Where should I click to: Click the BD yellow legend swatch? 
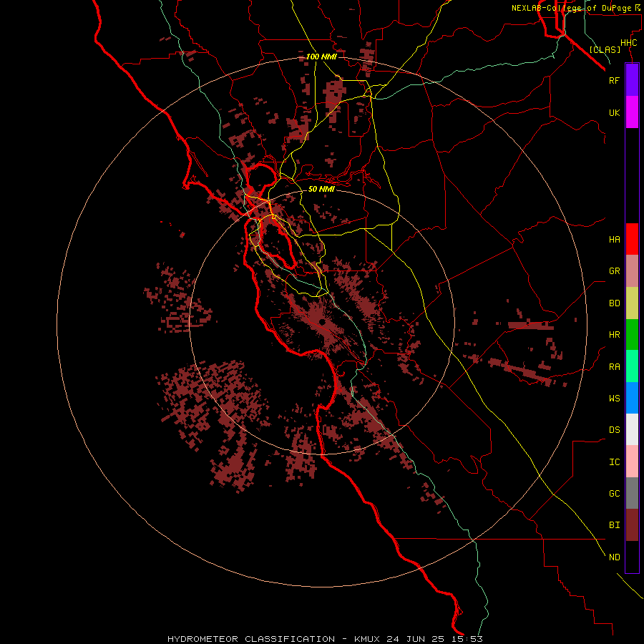click(632, 303)
